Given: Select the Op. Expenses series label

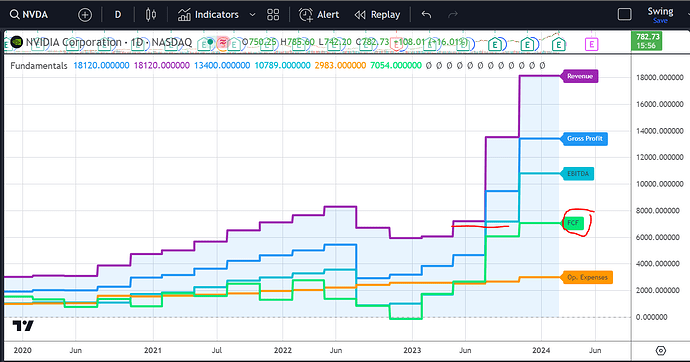Looking at the screenshot, I should coord(587,277).
